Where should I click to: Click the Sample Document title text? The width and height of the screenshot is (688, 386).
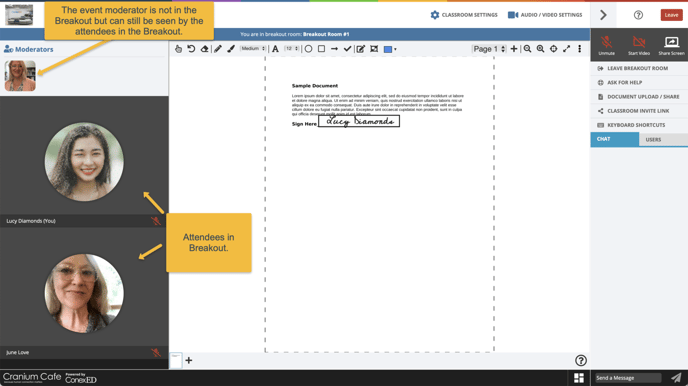click(x=315, y=86)
